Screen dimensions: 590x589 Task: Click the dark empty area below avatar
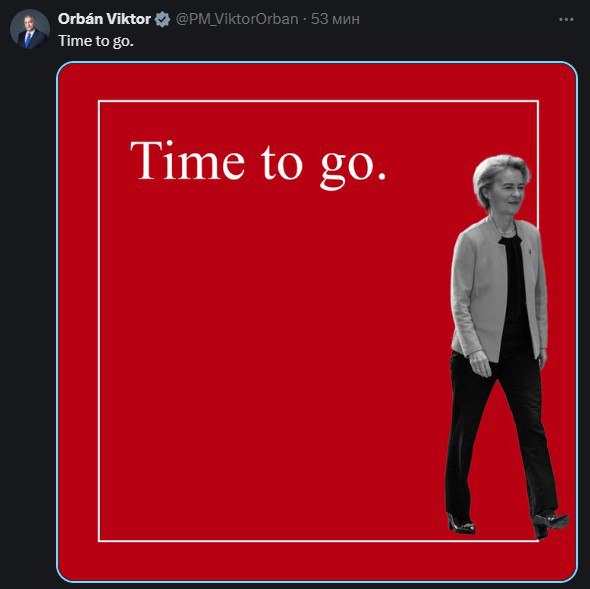click(x=28, y=301)
